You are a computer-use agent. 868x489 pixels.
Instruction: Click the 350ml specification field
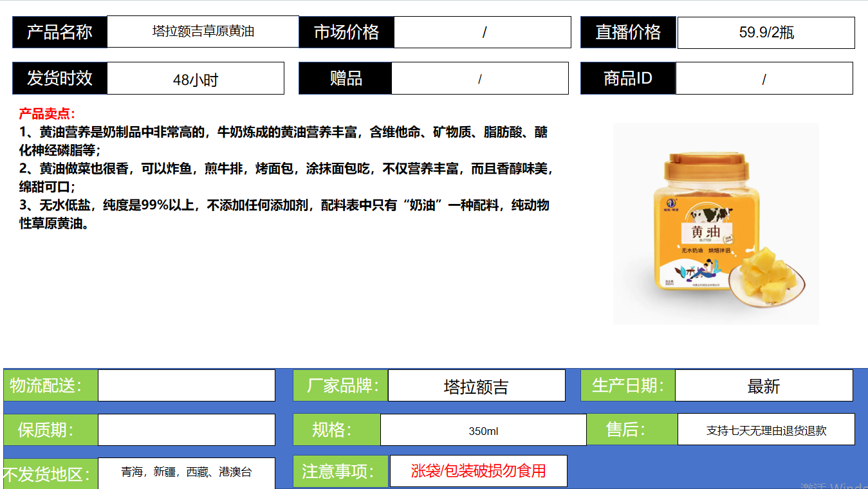[x=483, y=430]
